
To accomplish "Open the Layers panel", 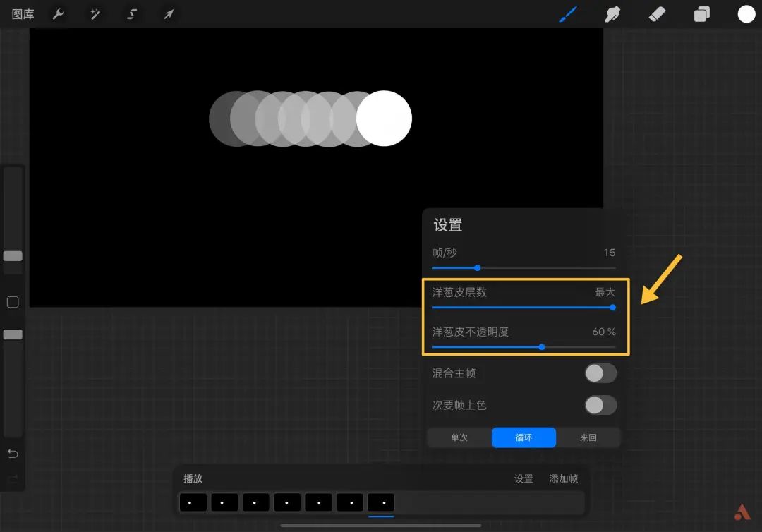I will coord(702,14).
